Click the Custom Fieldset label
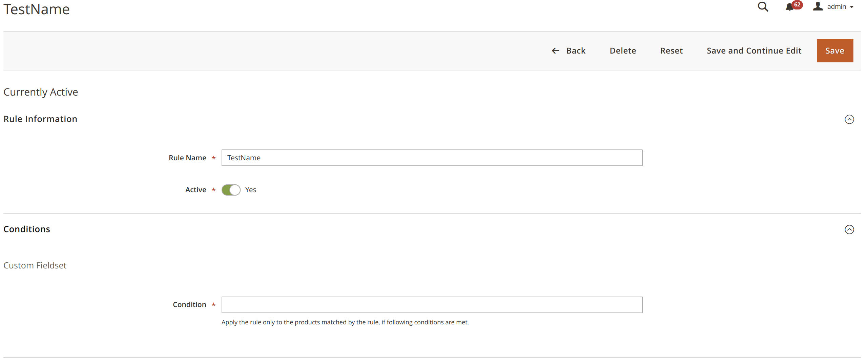 35,265
